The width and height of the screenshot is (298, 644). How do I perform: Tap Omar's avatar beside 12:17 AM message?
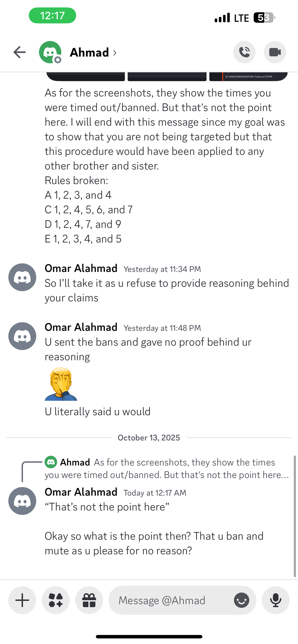point(22,501)
